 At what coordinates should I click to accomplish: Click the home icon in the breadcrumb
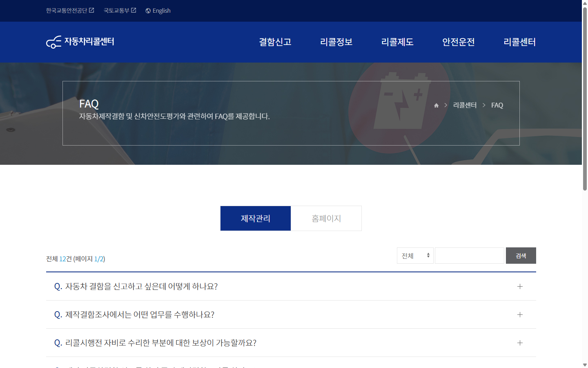tap(436, 105)
